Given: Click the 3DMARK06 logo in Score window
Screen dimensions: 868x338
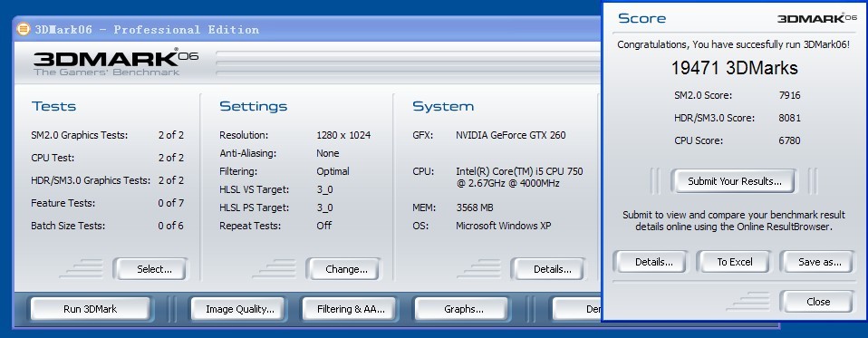Looking at the screenshot, I should click(x=817, y=18).
